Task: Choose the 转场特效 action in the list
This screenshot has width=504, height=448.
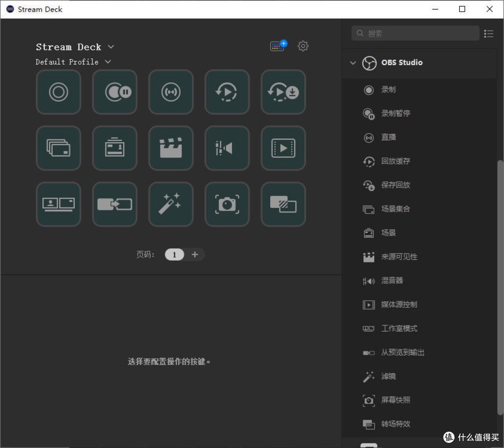Action: [419, 424]
